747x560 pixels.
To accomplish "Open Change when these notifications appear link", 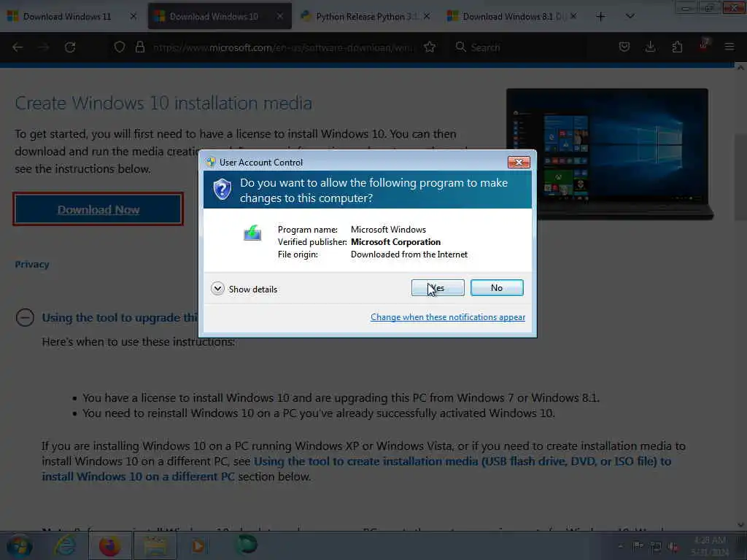I will (448, 317).
